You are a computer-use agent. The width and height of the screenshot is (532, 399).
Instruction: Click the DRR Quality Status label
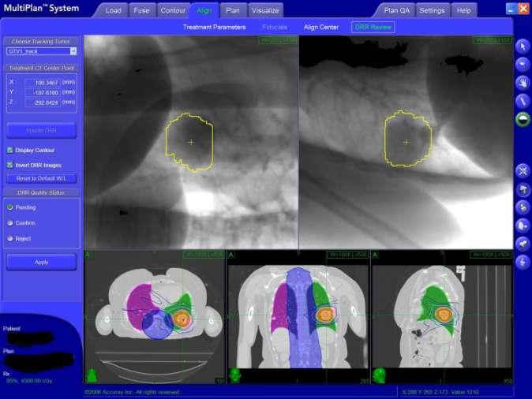click(x=41, y=192)
